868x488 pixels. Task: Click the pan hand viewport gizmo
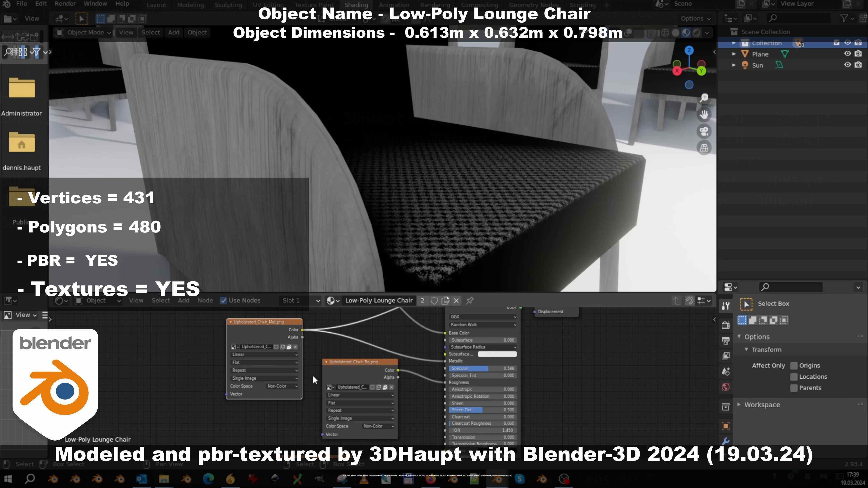[704, 115]
